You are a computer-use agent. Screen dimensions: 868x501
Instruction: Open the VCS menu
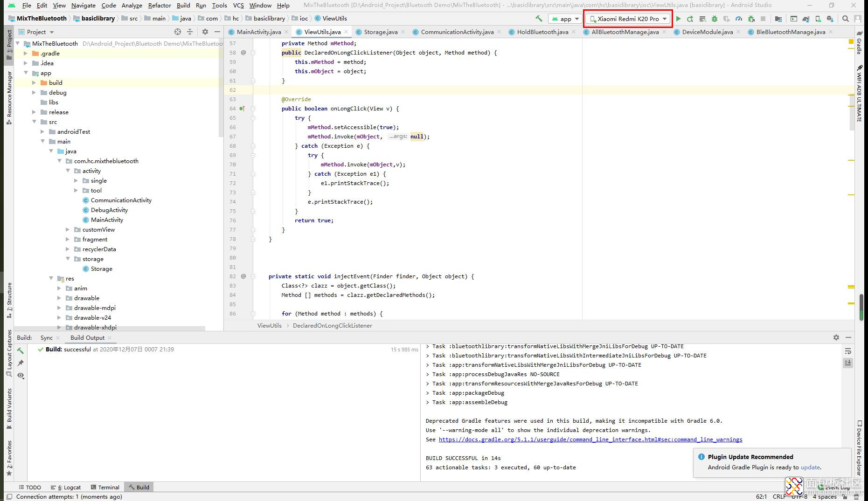point(238,6)
